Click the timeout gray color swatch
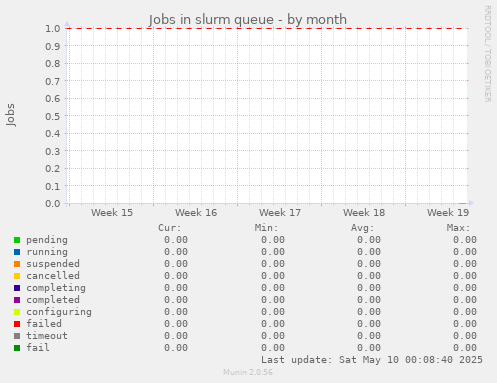 (17, 336)
